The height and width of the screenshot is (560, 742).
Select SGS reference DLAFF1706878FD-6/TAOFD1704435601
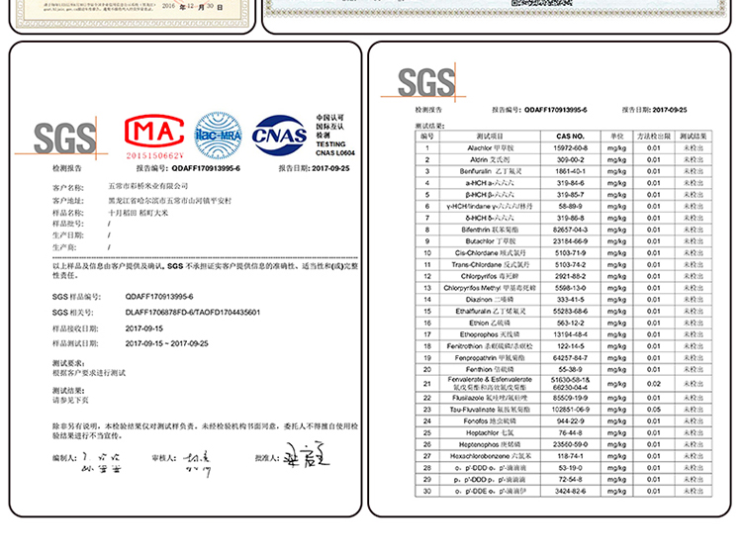193,312
